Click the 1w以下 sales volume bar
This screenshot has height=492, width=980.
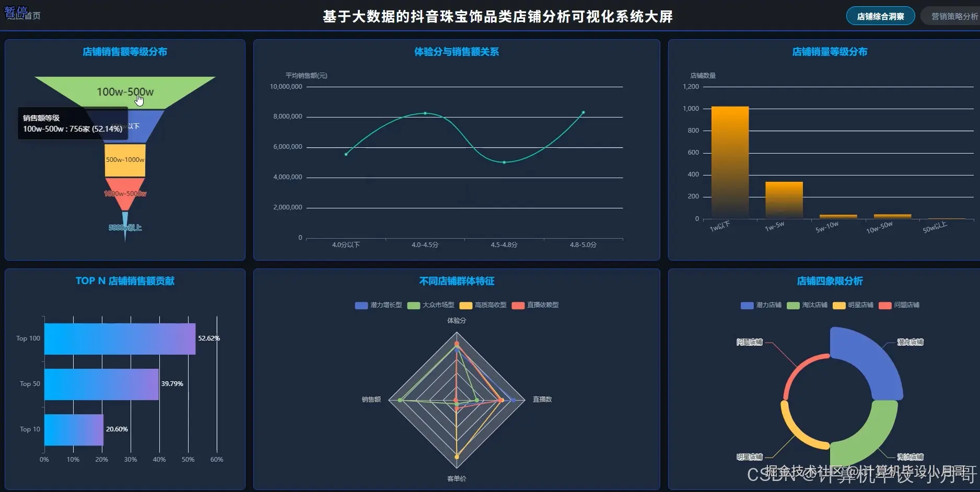click(x=730, y=162)
